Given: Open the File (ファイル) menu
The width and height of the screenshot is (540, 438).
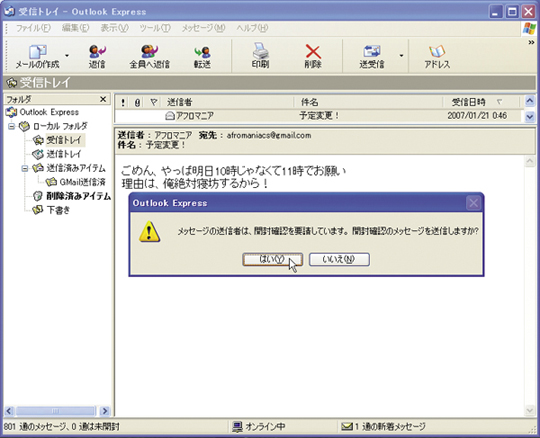Looking at the screenshot, I should coord(33,28).
